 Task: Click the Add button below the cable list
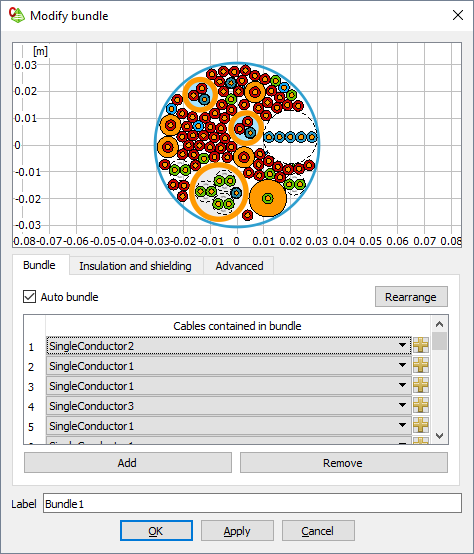tap(128, 463)
